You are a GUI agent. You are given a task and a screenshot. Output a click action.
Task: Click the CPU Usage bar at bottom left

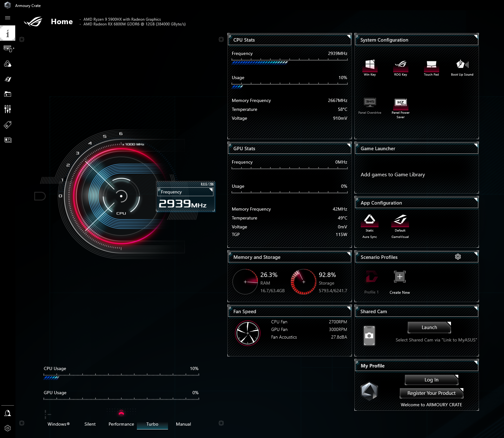[x=121, y=376]
